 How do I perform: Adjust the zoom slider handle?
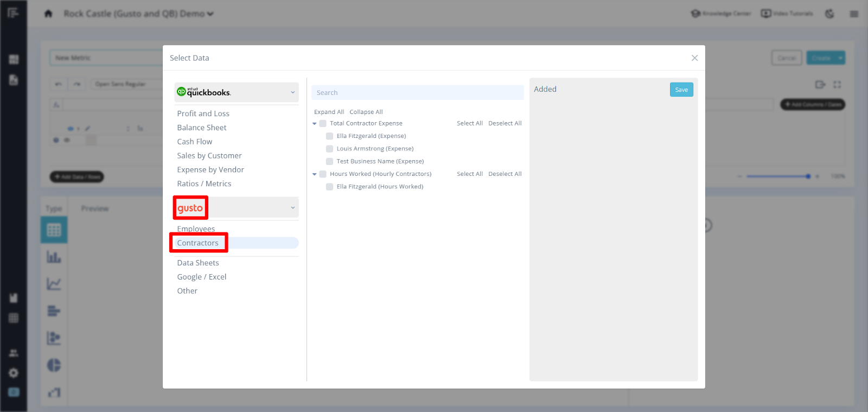(x=808, y=176)
